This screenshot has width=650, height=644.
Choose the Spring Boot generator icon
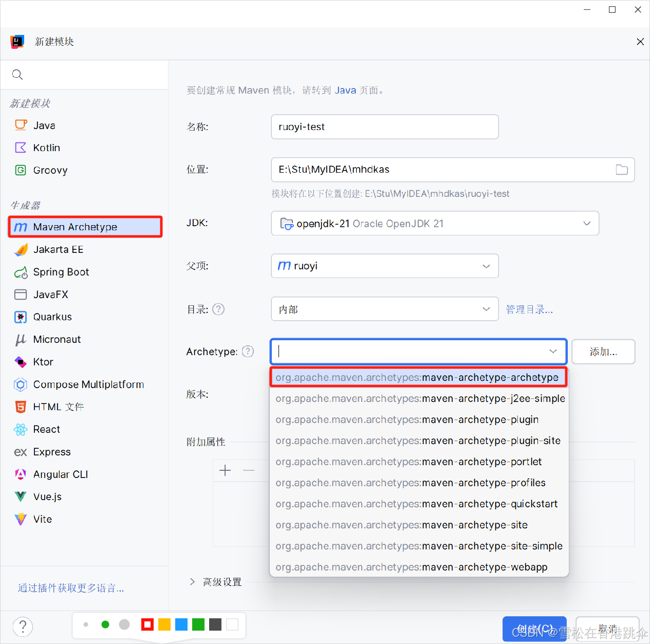[21, 272]
